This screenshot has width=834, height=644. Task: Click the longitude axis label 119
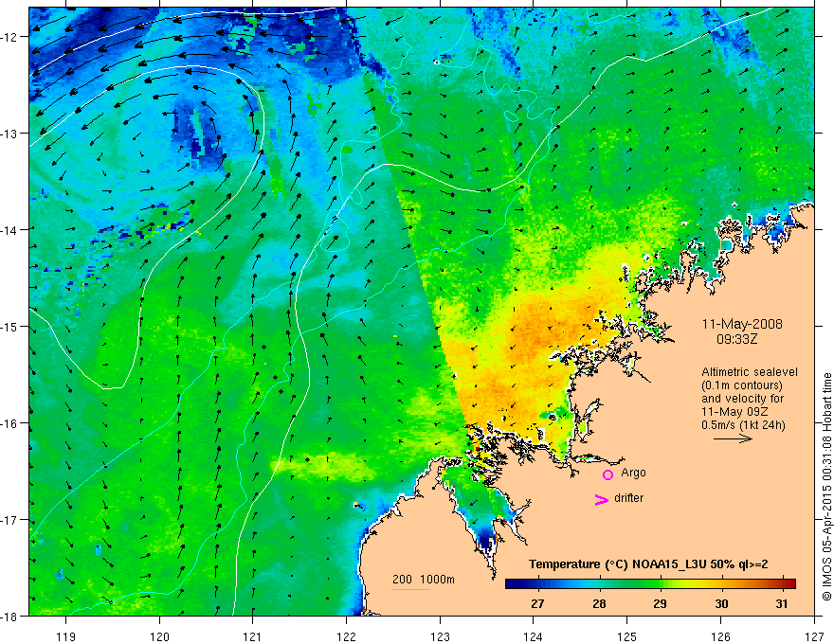click(x=66, y=636)
